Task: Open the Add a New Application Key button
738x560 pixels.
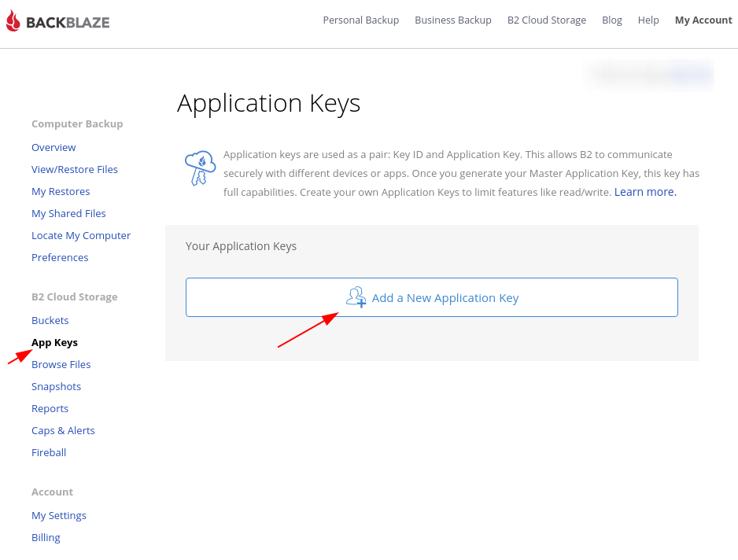Action: (431, 297)
